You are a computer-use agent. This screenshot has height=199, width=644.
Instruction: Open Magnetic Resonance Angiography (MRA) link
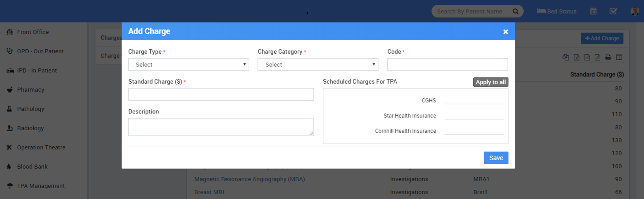pyautogui.click(x=249, y=179)
